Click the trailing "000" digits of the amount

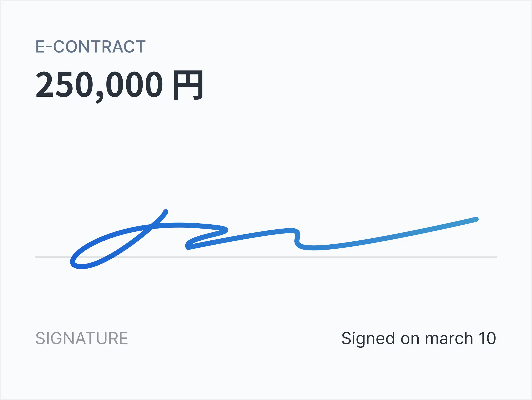click(134, 85)
